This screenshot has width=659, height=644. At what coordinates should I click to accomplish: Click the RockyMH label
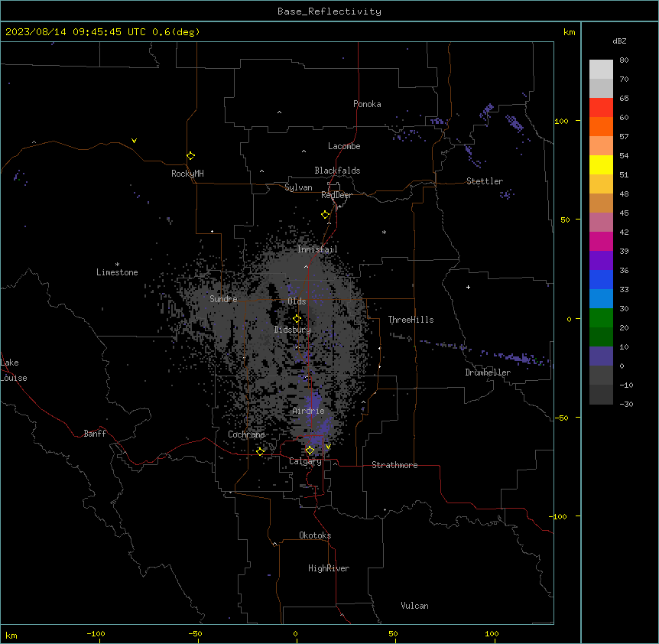coord(187,174)
